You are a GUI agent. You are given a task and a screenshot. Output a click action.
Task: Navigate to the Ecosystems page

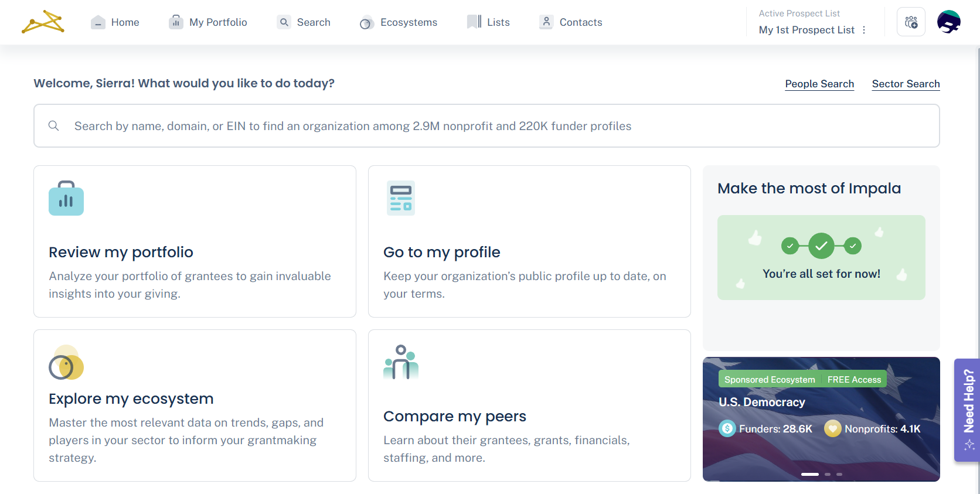[399, 22]
